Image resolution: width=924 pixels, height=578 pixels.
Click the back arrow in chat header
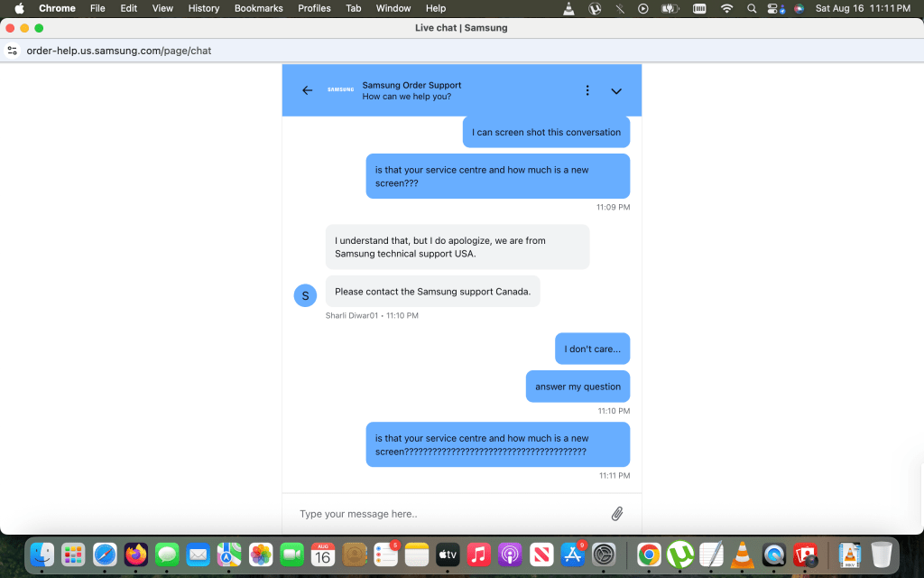307,90
